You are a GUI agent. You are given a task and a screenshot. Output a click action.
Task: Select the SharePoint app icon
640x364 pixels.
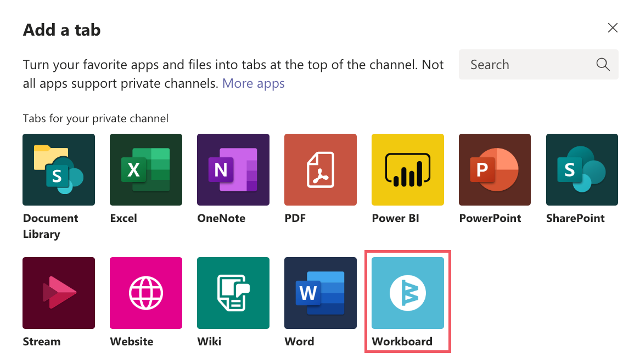[582, 169]
